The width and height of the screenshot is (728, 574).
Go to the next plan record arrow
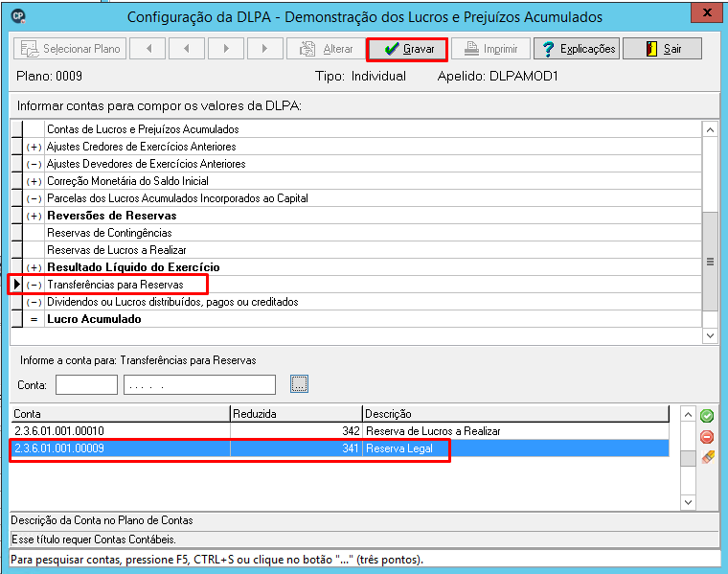(x=226, y=49)
